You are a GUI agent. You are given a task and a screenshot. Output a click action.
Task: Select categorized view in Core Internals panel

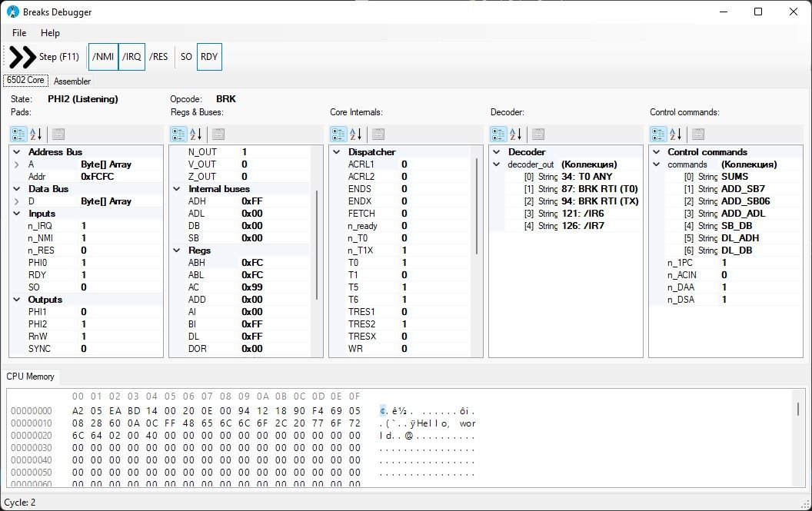(338, 134)
